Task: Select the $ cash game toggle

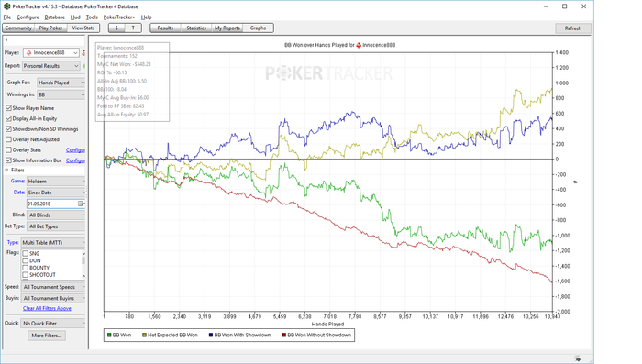Action: (x=116, y=28)
